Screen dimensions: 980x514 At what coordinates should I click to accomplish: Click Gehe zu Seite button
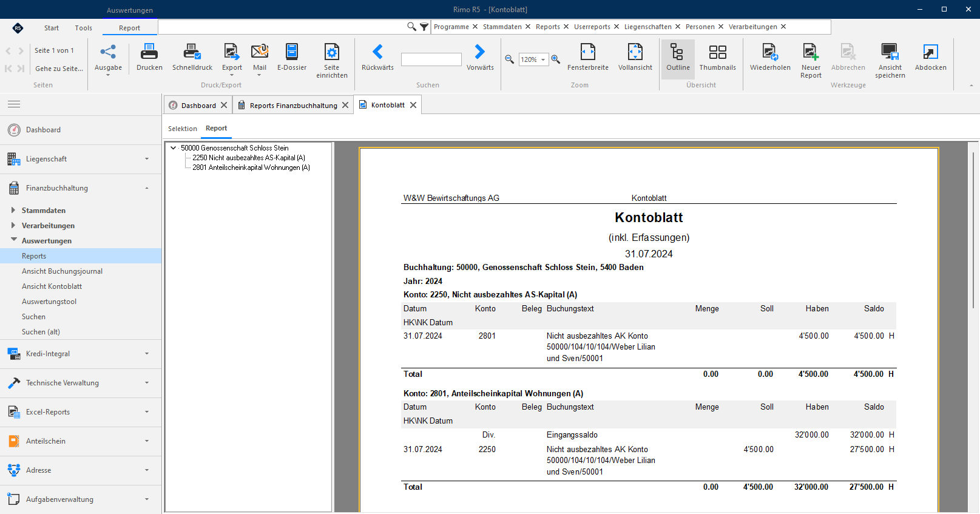59,69
